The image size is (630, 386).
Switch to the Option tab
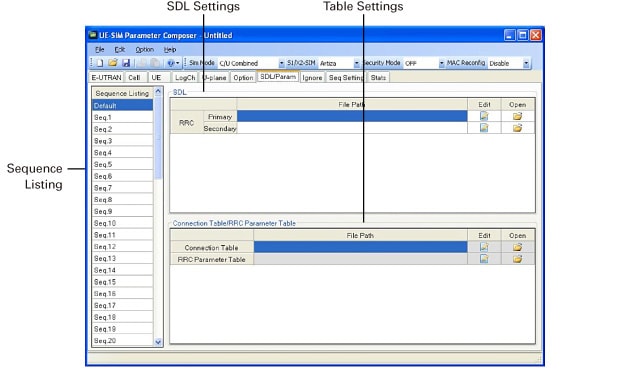[x=243, y=78]
